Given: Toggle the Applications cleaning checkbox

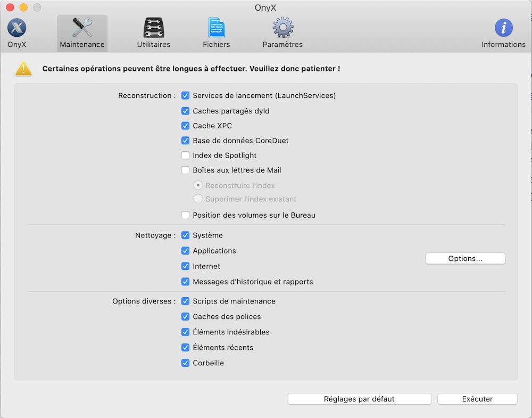Looking at the screenshot, I should click(185, 251).
